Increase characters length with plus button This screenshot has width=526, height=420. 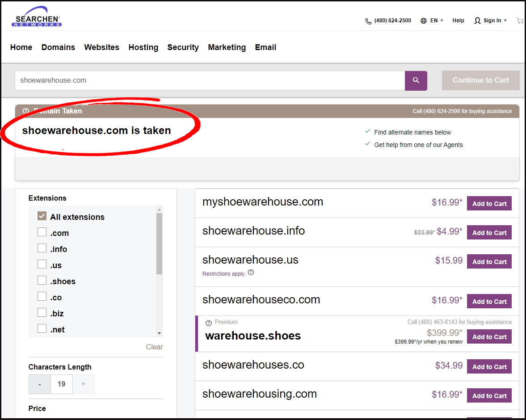(x=84, y=384)
